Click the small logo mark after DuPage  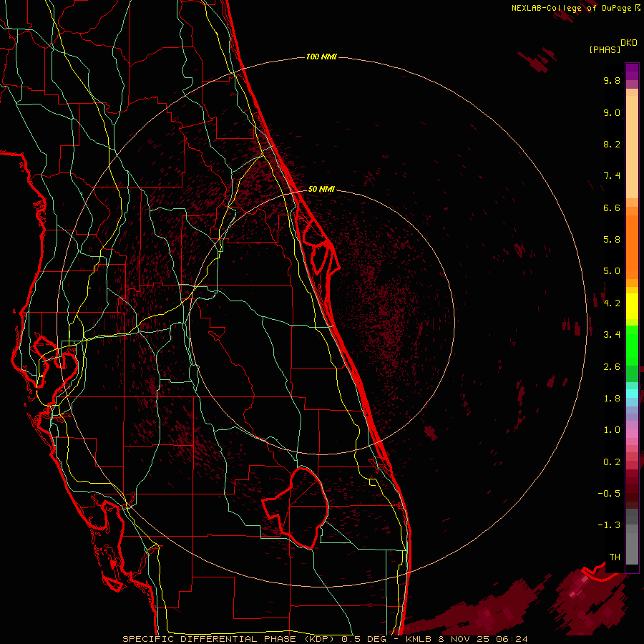[x=638, y=8]
